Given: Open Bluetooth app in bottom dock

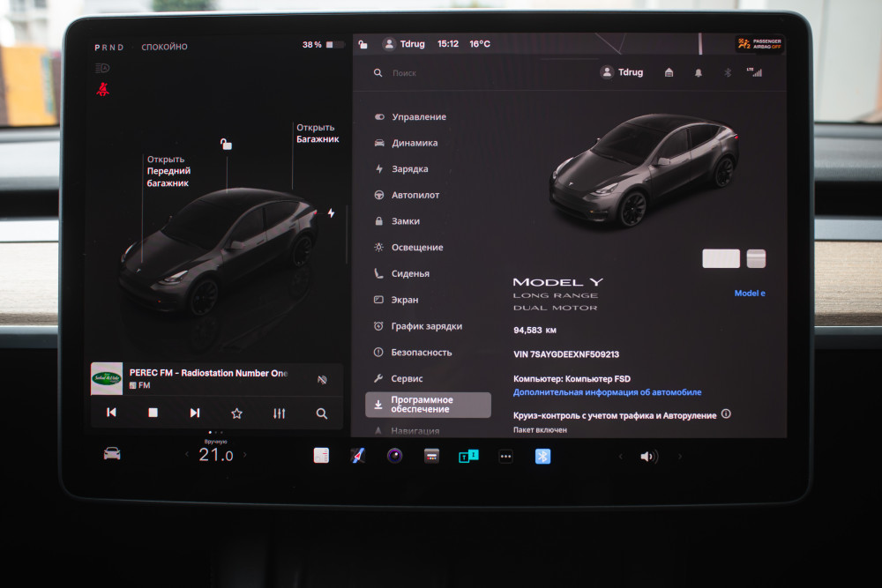Looking at the screenshot, I should [x=542, y=456].
